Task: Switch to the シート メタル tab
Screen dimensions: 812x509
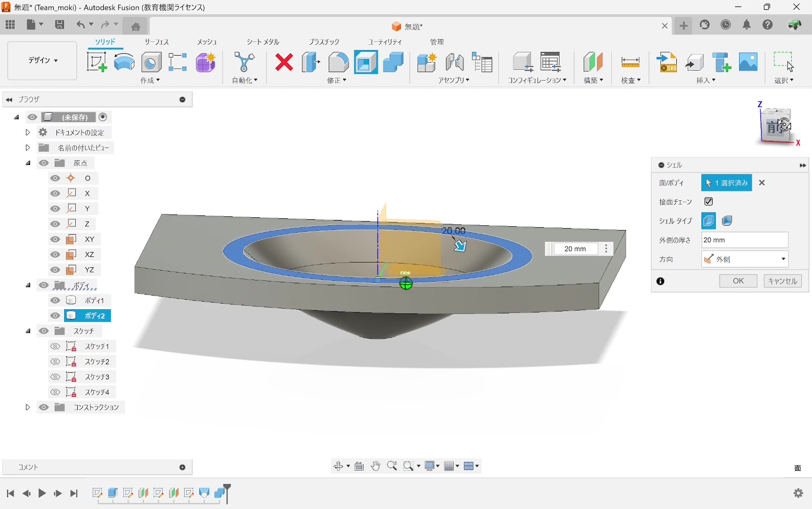Action: 263,42
